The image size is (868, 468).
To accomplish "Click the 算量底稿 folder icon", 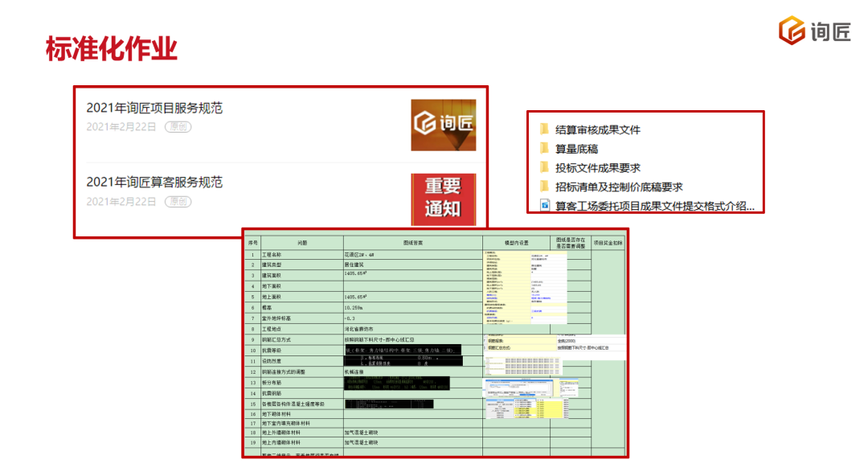I will pos(544,149).
